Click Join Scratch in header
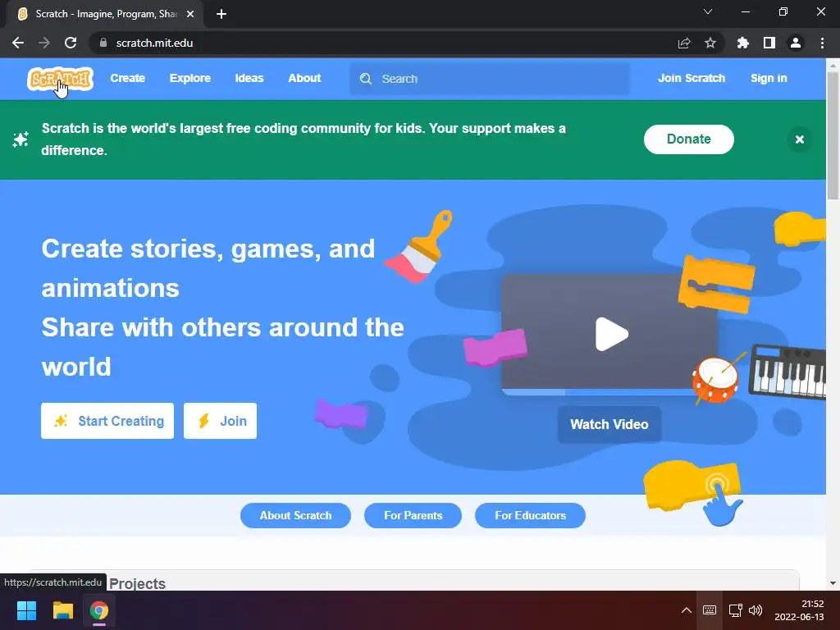Image resolution: width=840 pixels, height=630 pixels. [691, 78]
